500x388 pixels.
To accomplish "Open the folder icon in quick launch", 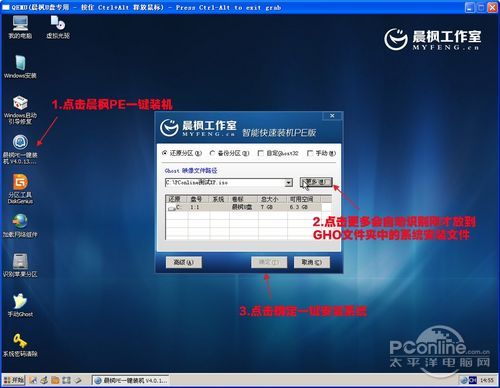I will tap(55, 380).
